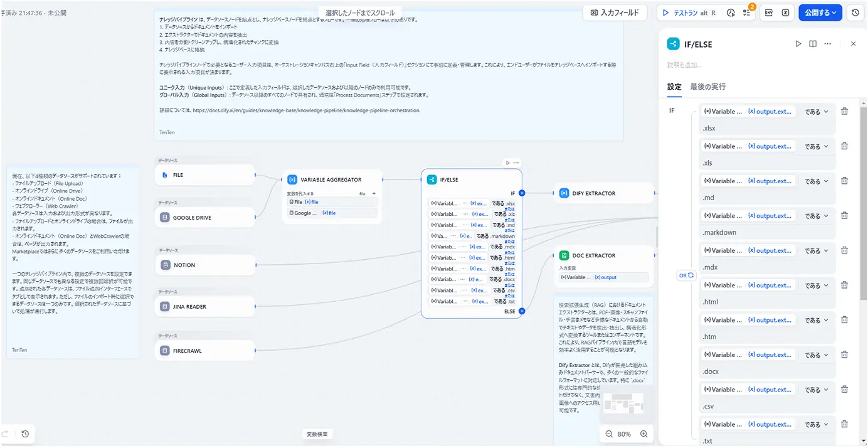This screenshot has height=448, width=868.
Task: Open the help book icon in IF/ELSE panel
Action: click(813, 44)
